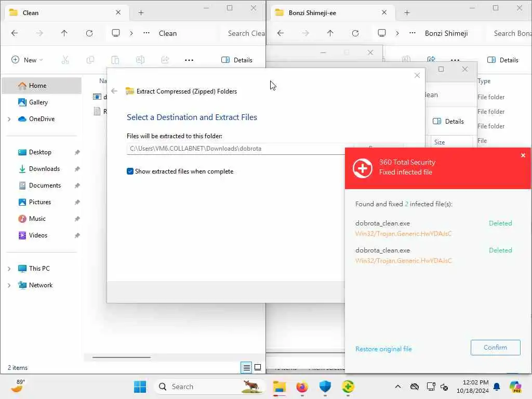Click first Win32/Trojan.Generic threat name
This screenshot has height=399, width=532.
click(x=403, y=234)
